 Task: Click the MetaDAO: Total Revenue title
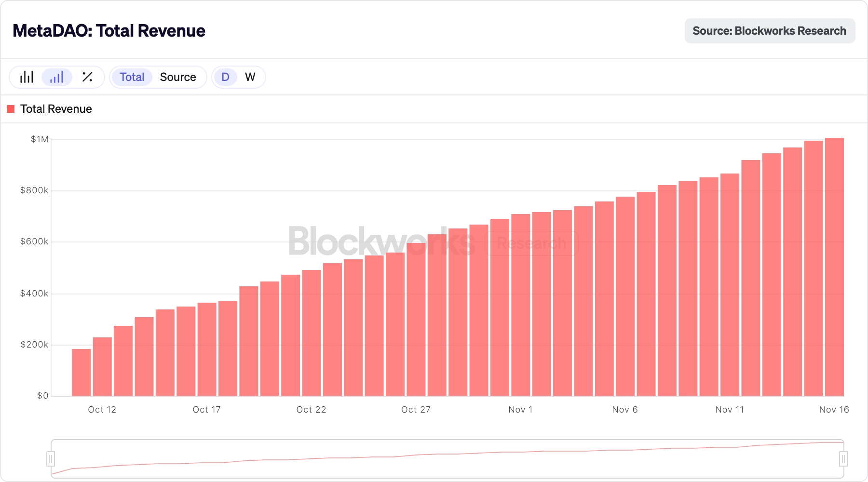tap(109, 31)
